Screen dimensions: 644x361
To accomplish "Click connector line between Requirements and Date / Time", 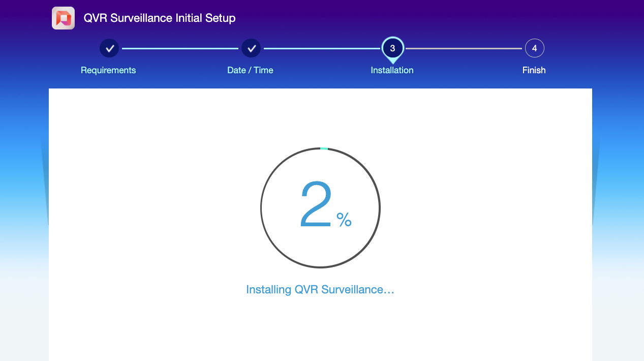I will (180, 48).
